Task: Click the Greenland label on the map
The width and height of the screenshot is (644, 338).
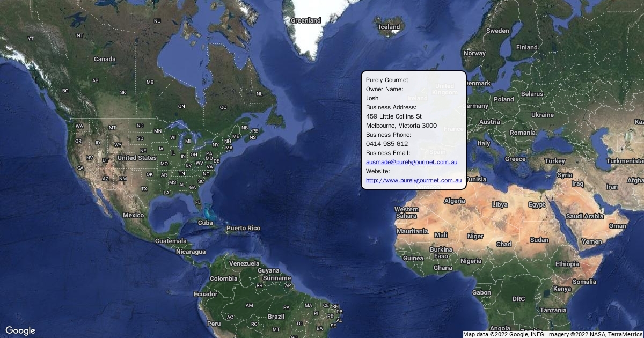Action: tap(305, 20)
